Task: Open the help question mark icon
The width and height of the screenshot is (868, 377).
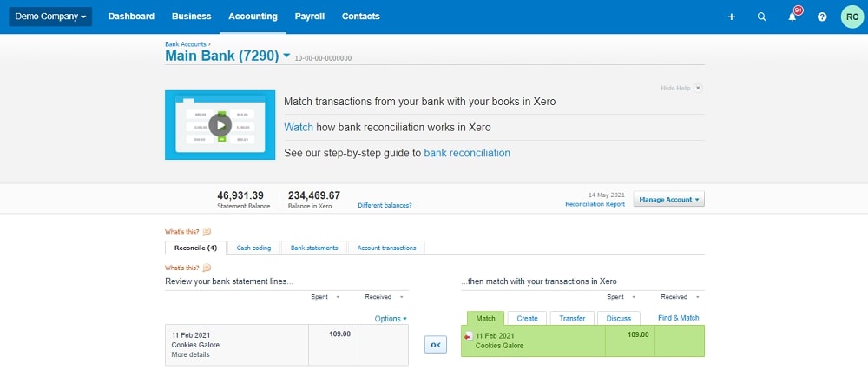Action: (x=822, y=17)
